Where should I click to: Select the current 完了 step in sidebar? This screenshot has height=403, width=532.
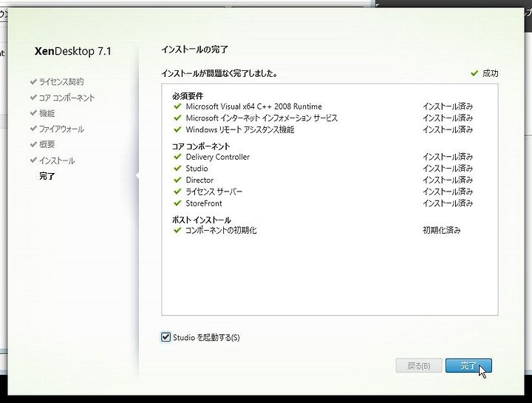coord(47,176)
